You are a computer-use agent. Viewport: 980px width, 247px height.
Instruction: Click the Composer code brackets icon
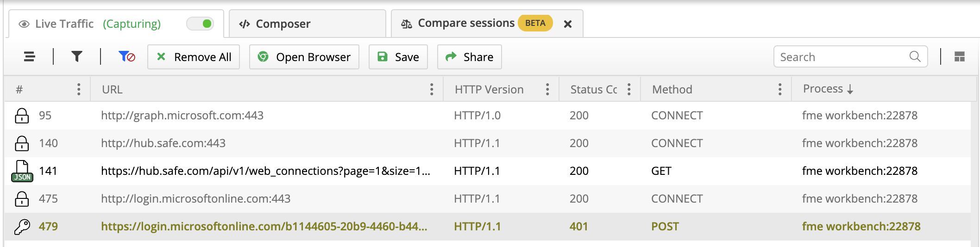click(x=245, y=24)
